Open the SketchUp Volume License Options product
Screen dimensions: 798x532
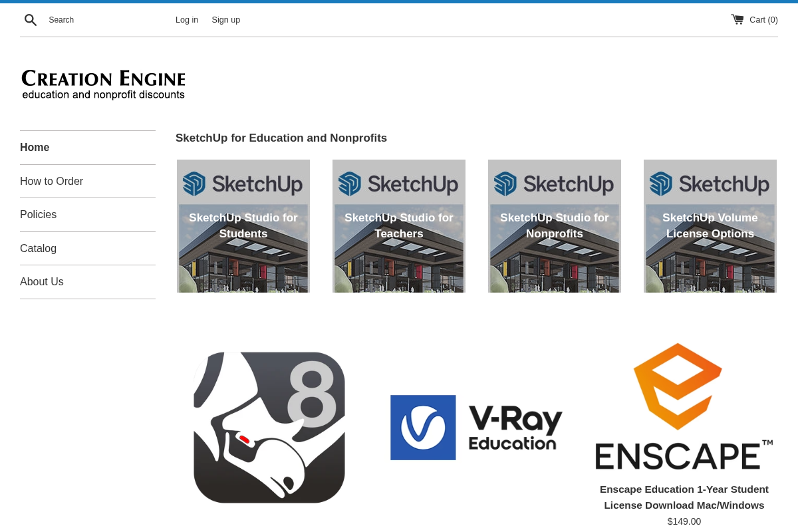(710, 225)
